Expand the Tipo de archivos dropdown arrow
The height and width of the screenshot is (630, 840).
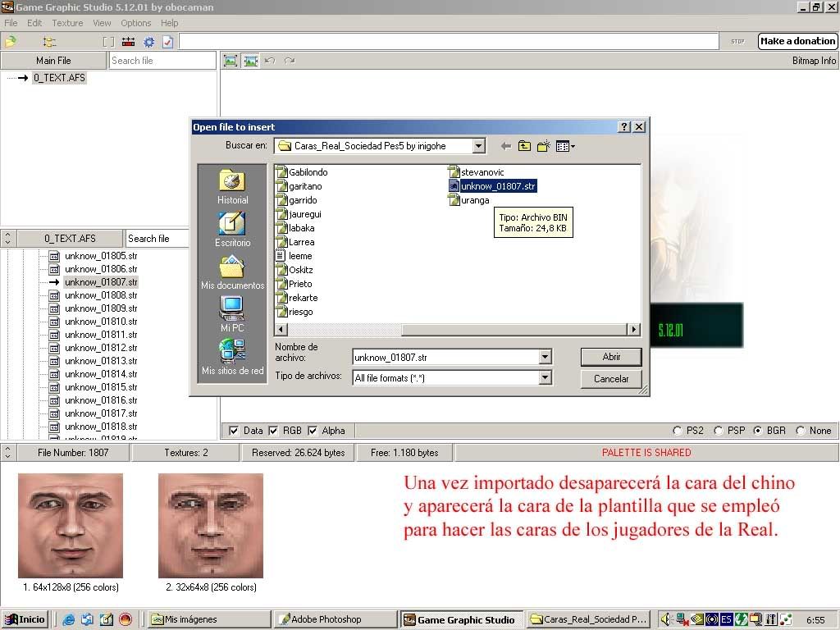tap(545, 377)
